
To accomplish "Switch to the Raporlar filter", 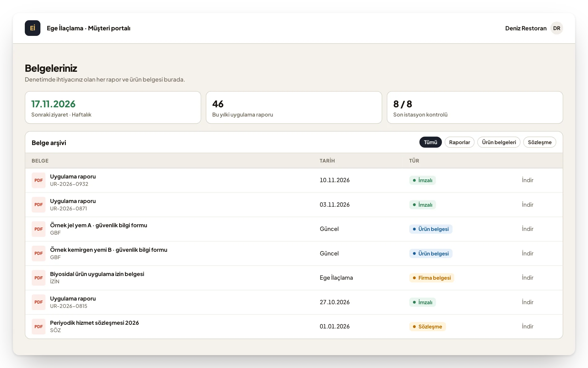I will point(459,142).
